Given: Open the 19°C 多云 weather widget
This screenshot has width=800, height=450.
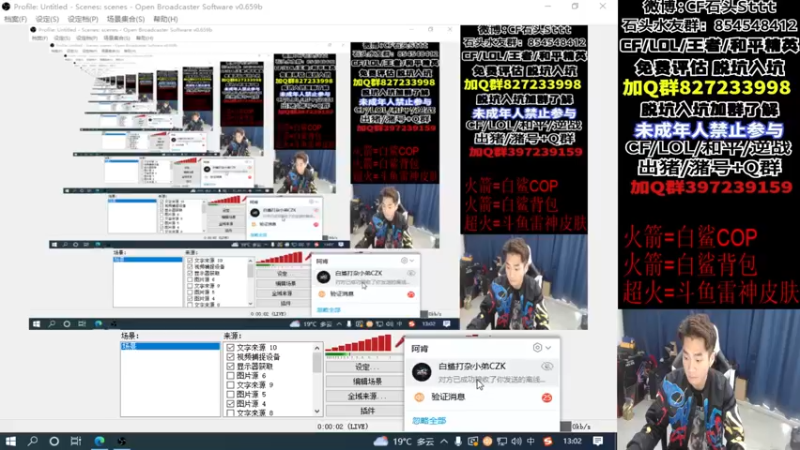Looking at the screenshot, I should pyautogui.click(x=403, y=441).
